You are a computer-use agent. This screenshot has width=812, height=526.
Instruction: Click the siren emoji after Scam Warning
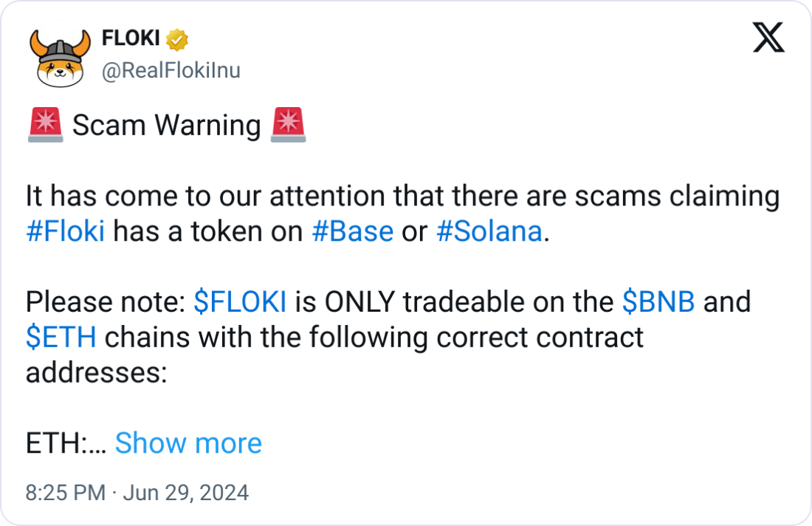click(288, 125)
